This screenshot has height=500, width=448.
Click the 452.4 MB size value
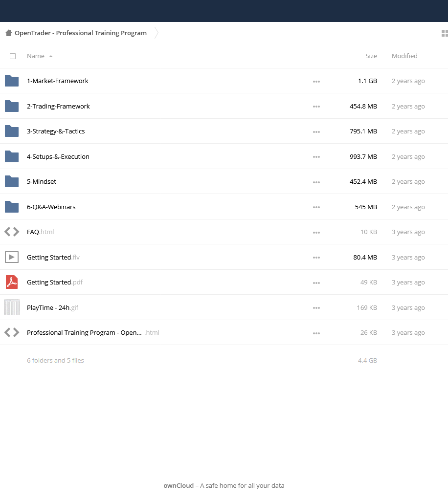click(363, 181)
